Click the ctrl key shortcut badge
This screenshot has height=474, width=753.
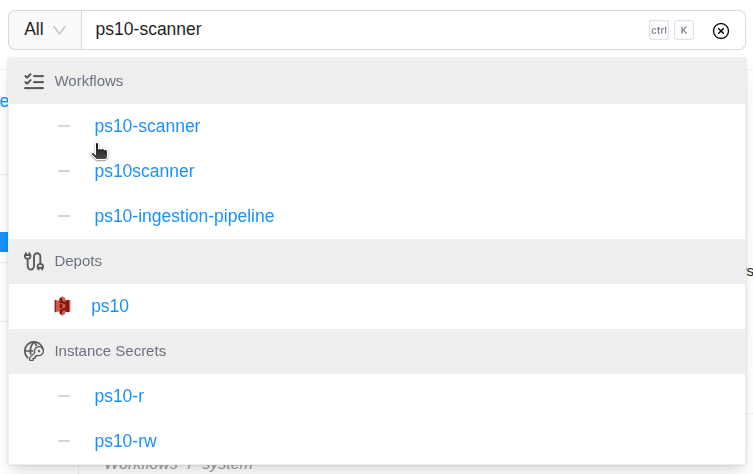coord(659,30)
